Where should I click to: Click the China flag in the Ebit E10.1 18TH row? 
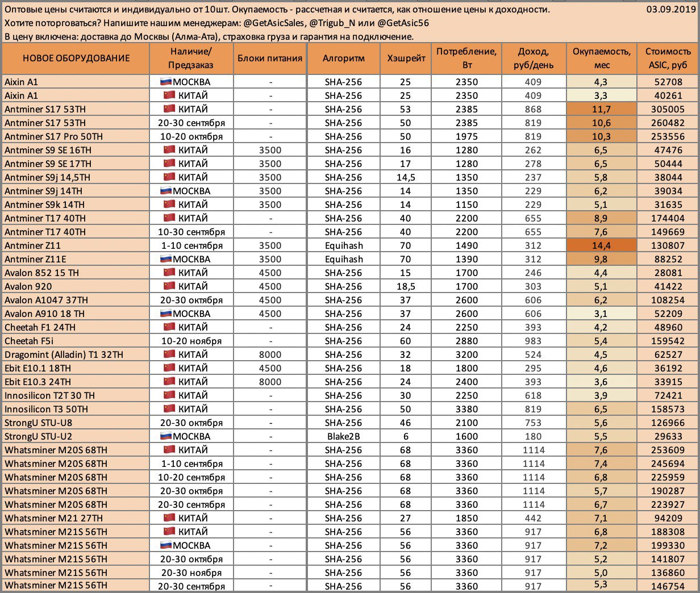tap(169, 368)
